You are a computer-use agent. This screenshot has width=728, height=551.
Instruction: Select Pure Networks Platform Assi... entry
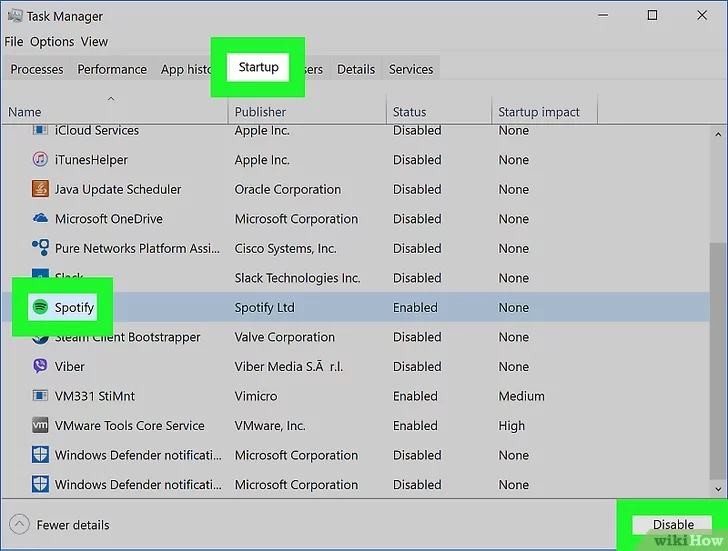[x=137, y=248]
